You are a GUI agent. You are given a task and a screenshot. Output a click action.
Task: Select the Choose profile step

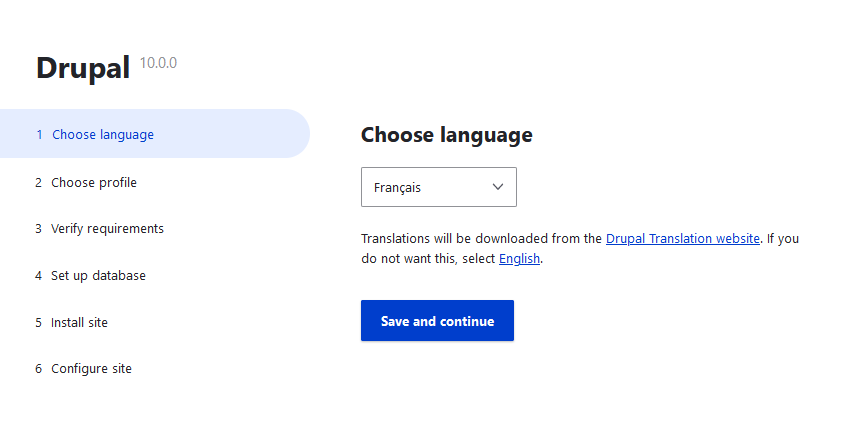[x=86, y=182]
